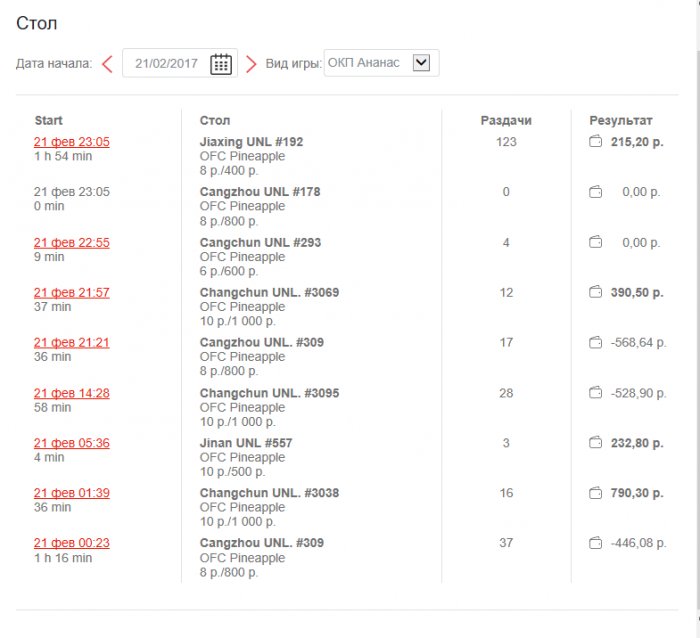Click hand icon for Jinan UNL #557
This screenshot has width=700, height=638.
pyautogui.click(x=595, y=442)
